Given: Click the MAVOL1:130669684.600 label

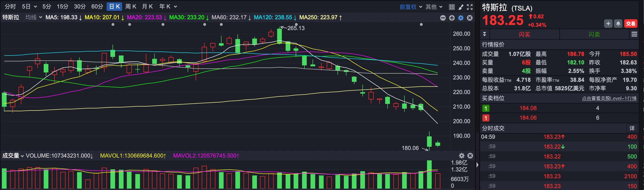Looking at the screenshot, I should [x=133, y=156].
